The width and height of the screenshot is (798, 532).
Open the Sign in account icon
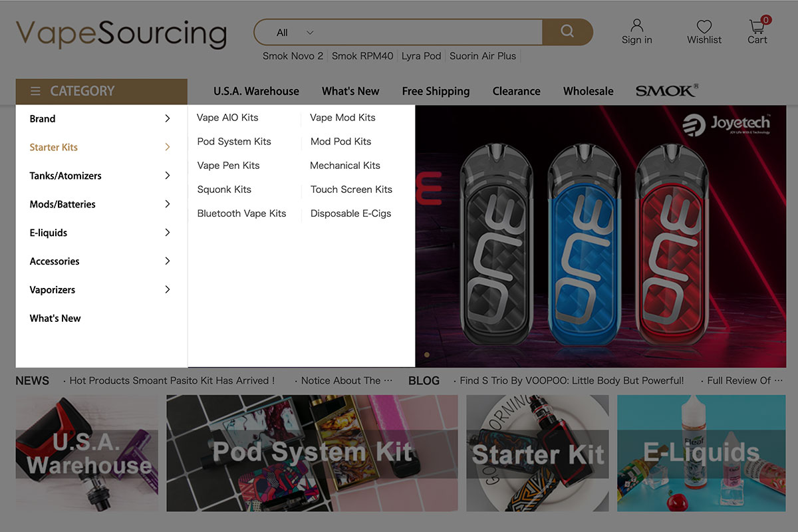(637, 25)
